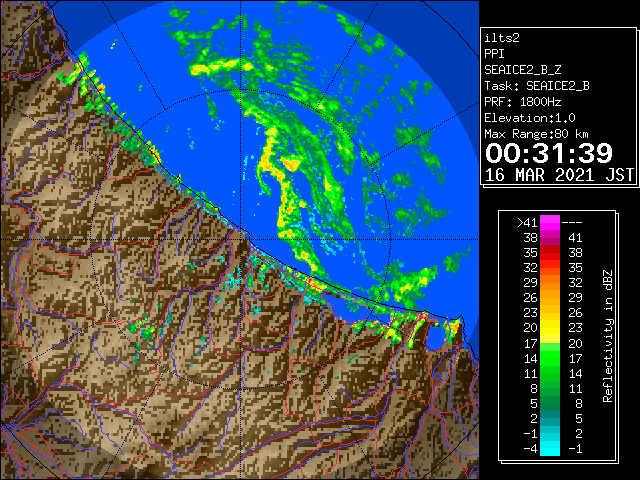Viewport: 640px width, 480px height.
Task: Click the date 16 MAR 2021 JST
Action: tap(559, 175)
